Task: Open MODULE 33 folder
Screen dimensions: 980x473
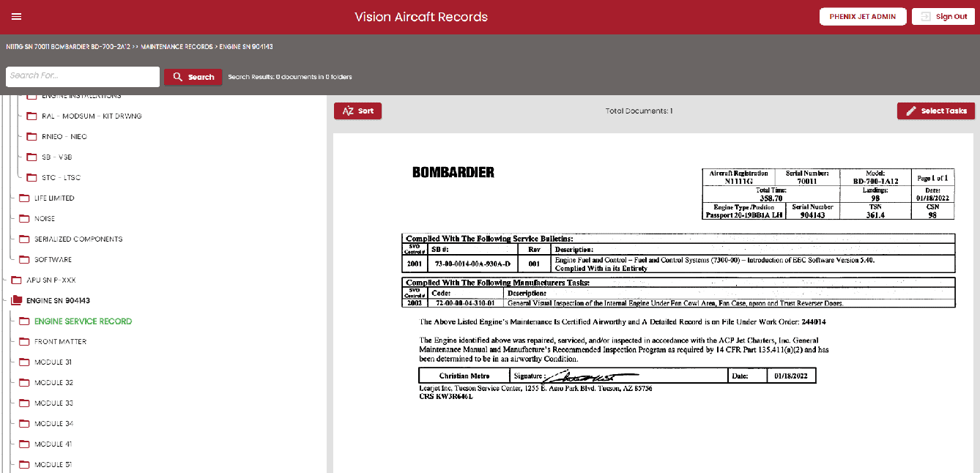Action: coord(53,403)
